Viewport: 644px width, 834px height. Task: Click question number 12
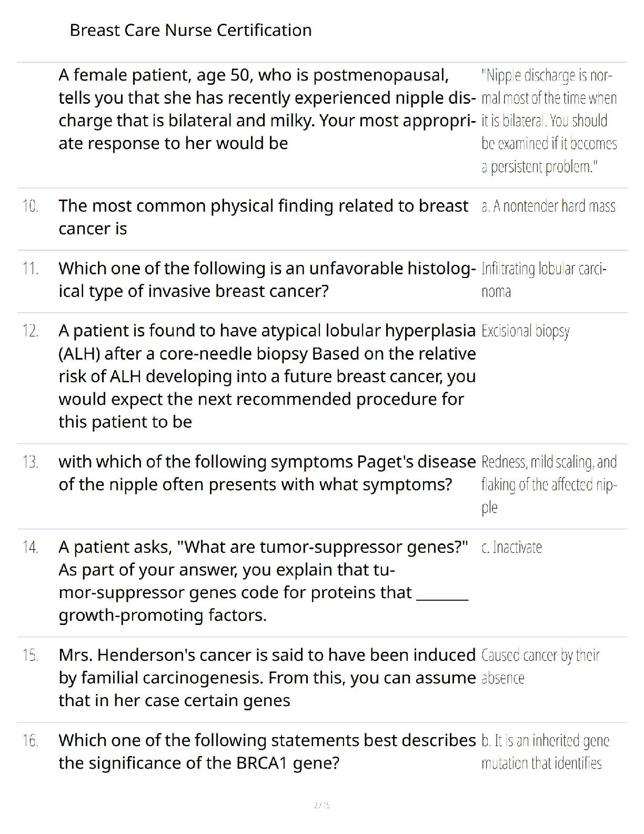(31, 331)
